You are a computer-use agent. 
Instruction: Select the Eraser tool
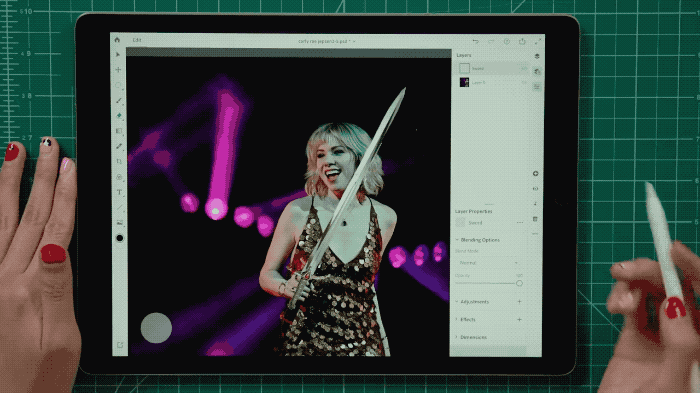click(119, 116)
